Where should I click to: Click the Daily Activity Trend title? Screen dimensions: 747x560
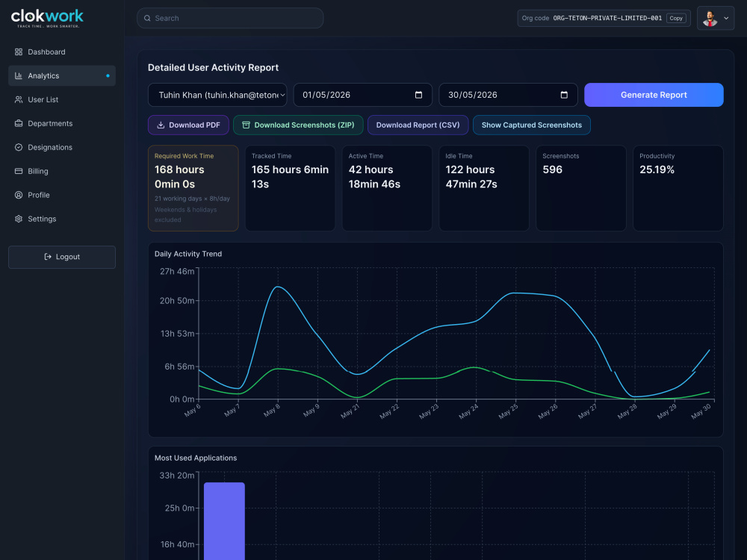(x=188, y=254)
